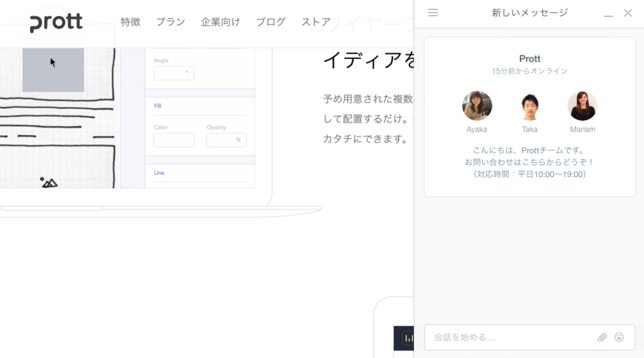Select Ayaka's avatar photo
This screenshot has height=358, width=644.
(x=477, y=106)
